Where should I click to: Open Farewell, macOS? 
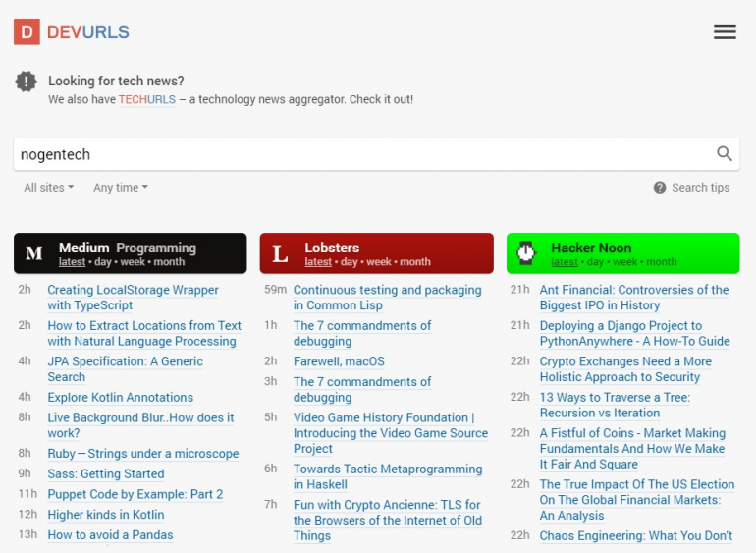(x=339, y=361)
